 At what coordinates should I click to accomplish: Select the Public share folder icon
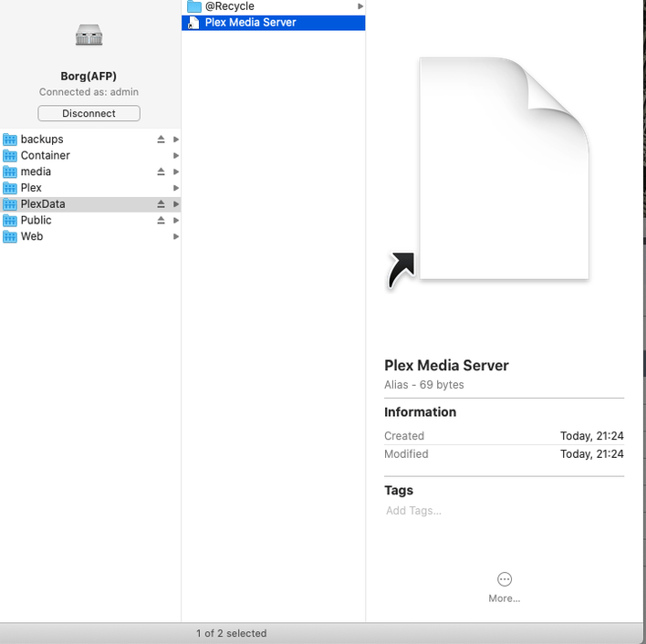10,221
